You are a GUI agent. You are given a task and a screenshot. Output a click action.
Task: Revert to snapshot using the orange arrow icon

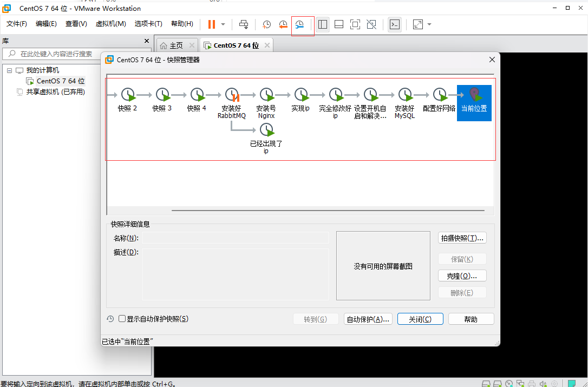283,24
